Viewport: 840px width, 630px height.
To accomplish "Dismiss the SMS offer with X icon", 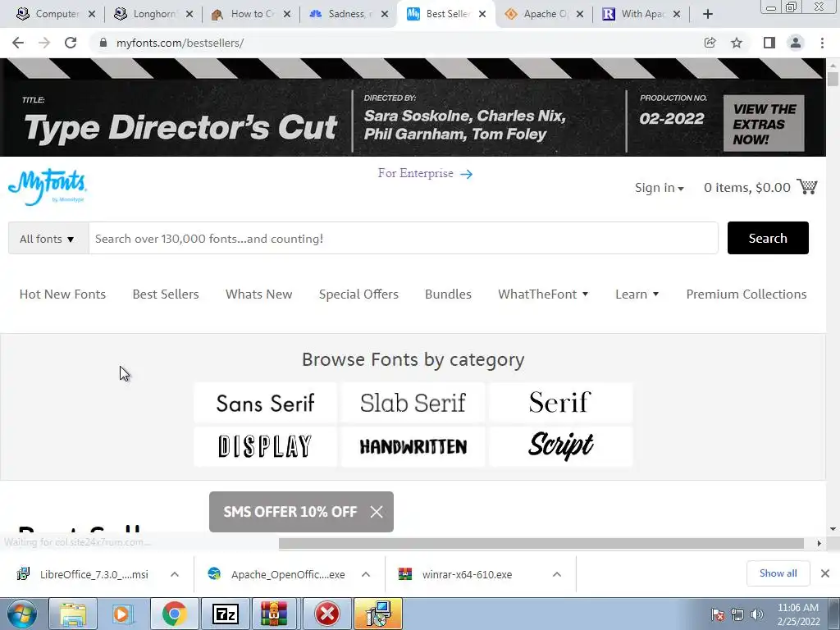I will [x=377, y=512].
